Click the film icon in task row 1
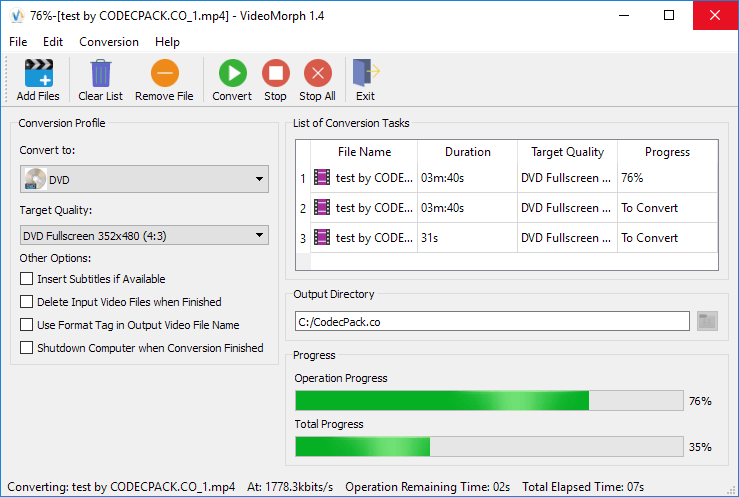Image resolution: width=739 pixels, height=497 pixels. (x=322, y=178)
